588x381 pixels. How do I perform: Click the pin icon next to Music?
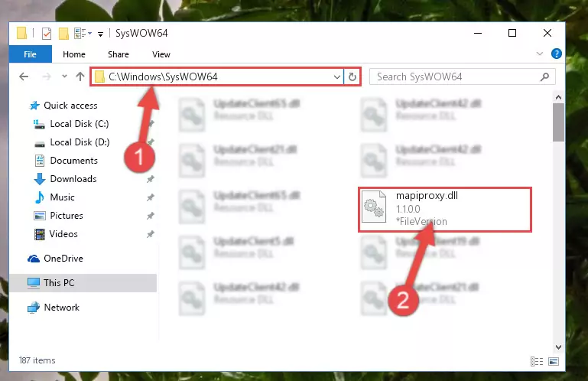coord(151,197)
